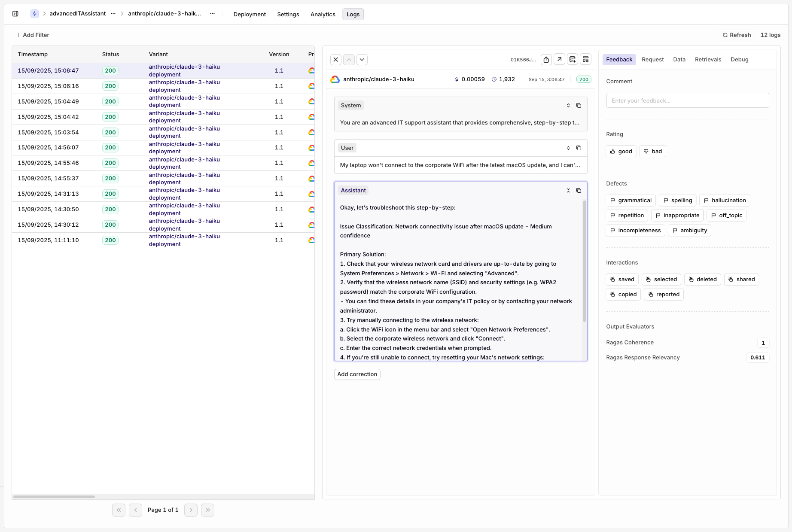The width and height of the screenshot is (792, 532).
Task: Expand the System message block
Action: (568, 106)
